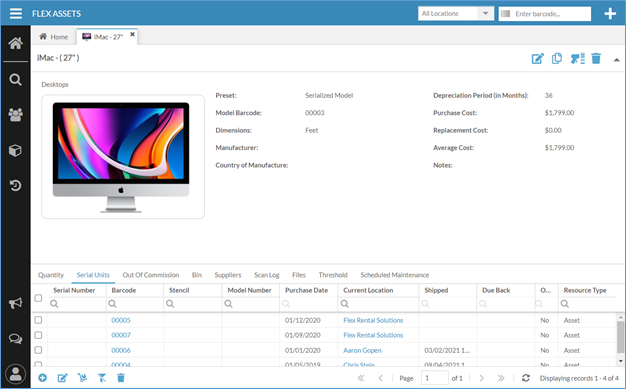The width and height of the screenshot is (626, 389).
Task: Open the Home icon in left sidebar
Action: (x=16, y=43)
